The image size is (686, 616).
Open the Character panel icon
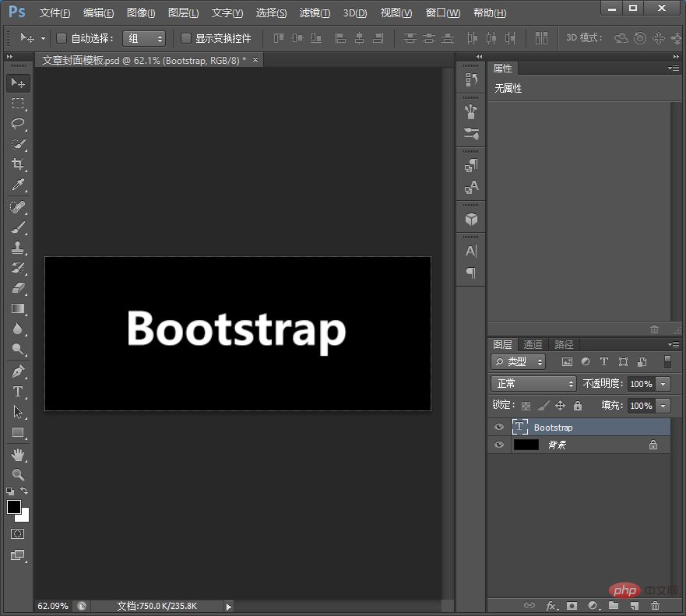(471, 251)
